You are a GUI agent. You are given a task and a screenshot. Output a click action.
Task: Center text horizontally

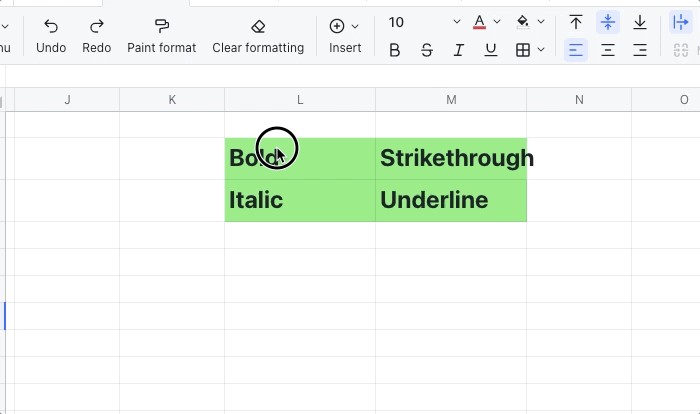coord(608,50)
